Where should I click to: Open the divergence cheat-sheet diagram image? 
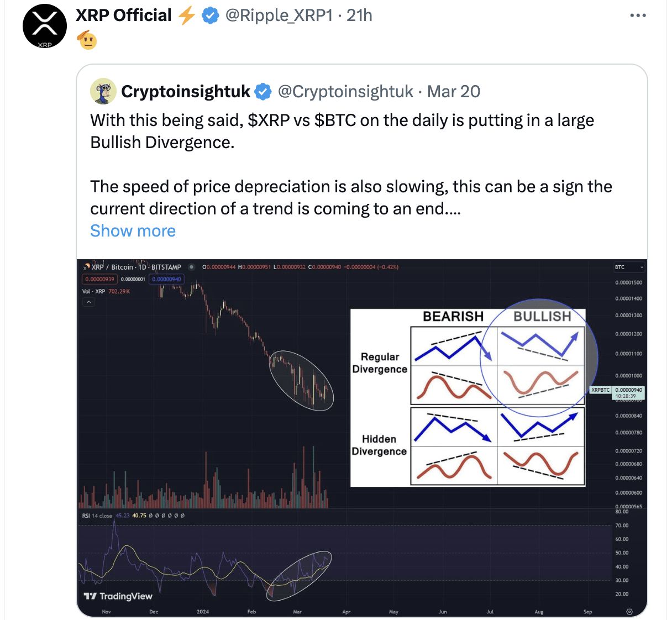468,398
